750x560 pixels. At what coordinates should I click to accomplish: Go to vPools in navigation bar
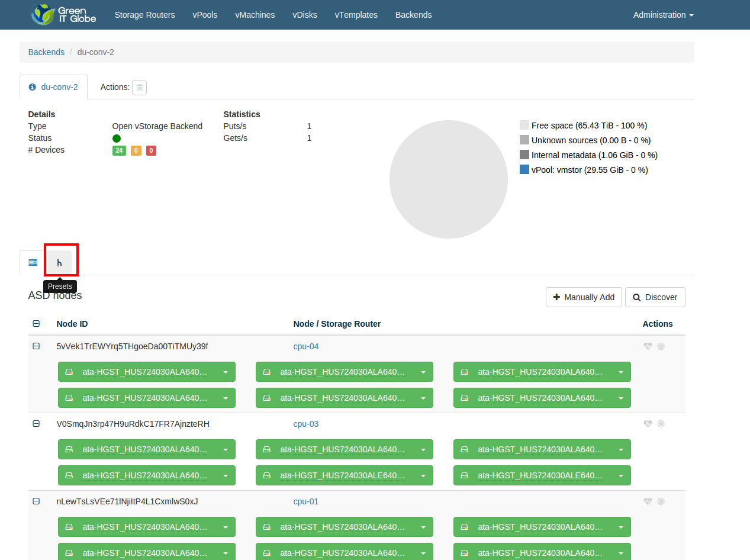point(205,15)
